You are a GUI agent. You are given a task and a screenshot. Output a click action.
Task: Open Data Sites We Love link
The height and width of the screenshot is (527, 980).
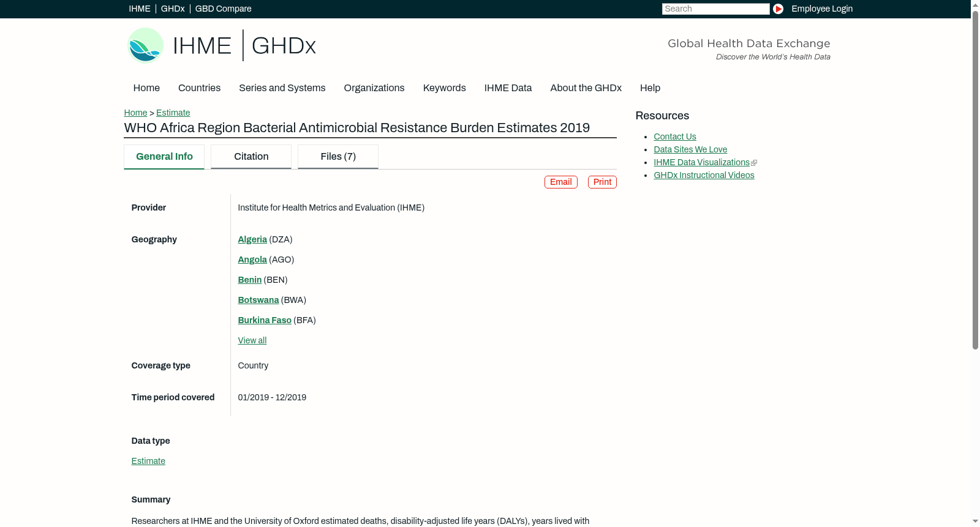tap(690, 149)
